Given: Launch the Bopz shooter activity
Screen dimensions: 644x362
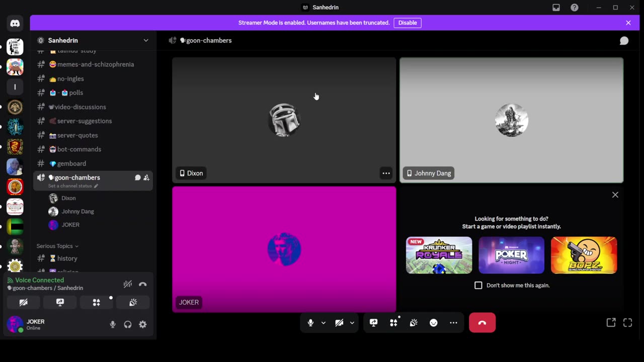Looking at the screenshot, I should tap(584, 255).
